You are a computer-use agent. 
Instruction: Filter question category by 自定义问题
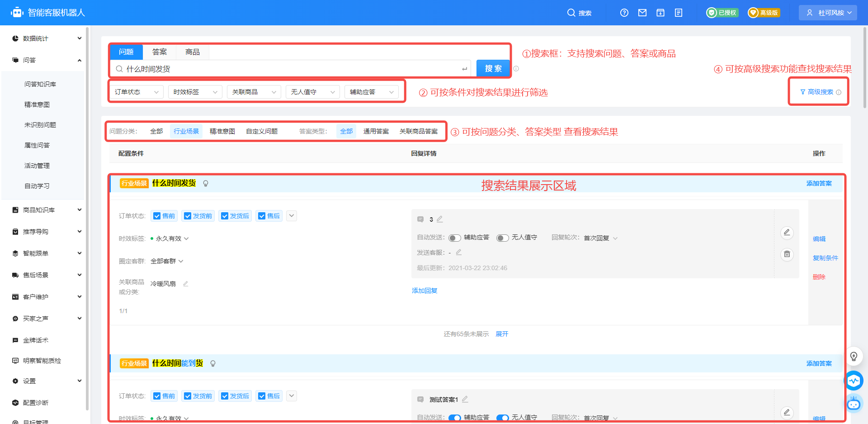[x=262, y=131]
